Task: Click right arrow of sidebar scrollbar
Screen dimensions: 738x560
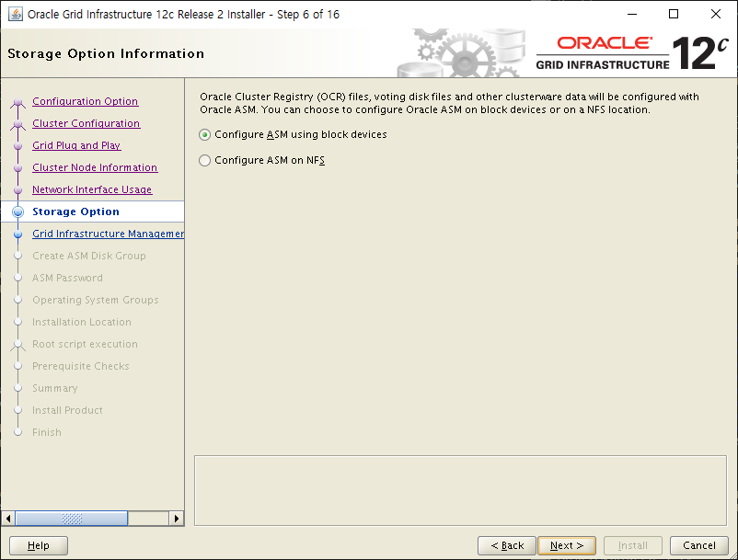Action: 177,519
